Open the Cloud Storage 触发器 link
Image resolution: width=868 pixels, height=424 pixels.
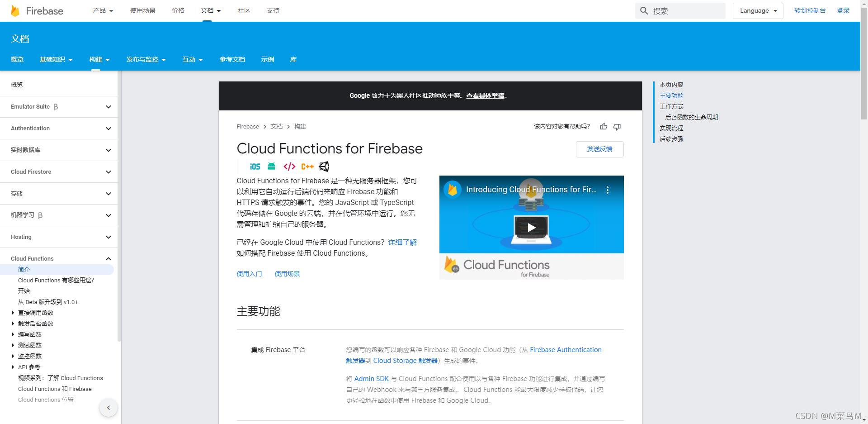click(x=405, y=361)
